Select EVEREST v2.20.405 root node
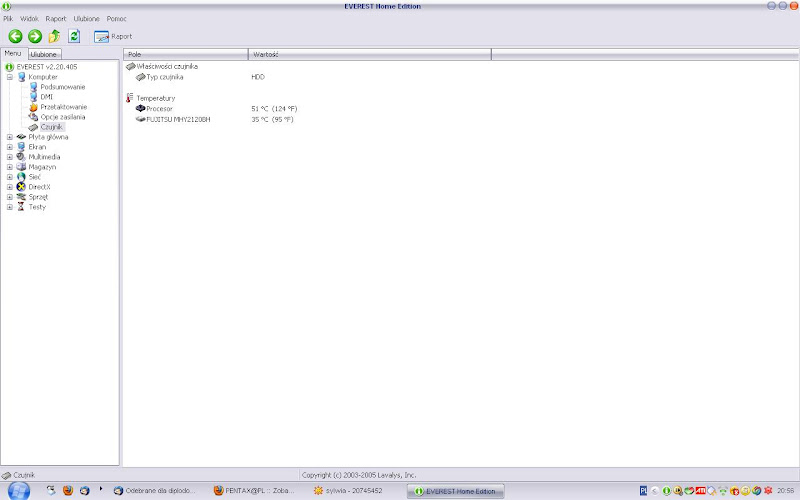 (x=47, y=67)
